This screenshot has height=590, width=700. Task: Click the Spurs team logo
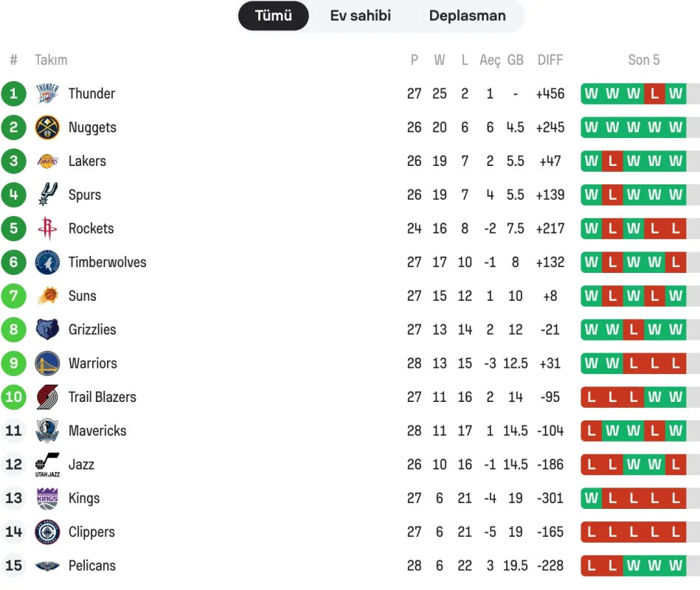(47, 195)
